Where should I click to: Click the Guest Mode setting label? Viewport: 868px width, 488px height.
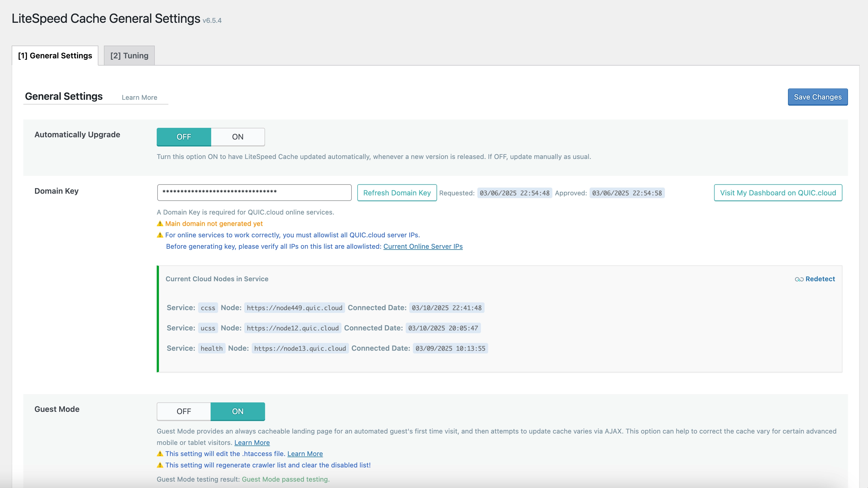57,409
